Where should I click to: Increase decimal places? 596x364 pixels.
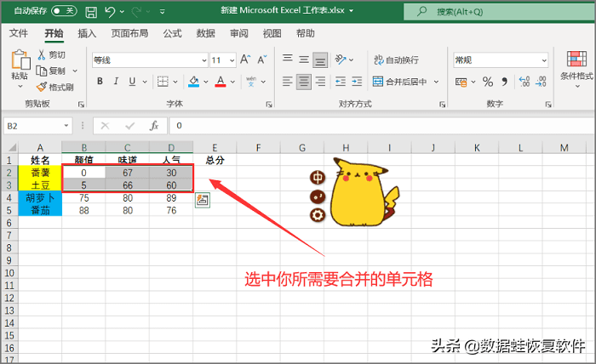coord(524,82)
